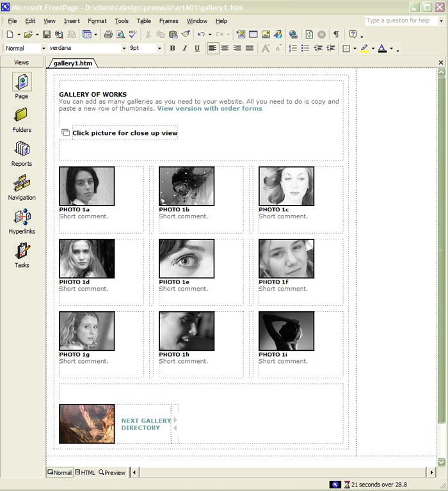The height and width of the screenshot is (491, 448).
Task: Switch to the HTML view tab
Action: click(84, 472)
